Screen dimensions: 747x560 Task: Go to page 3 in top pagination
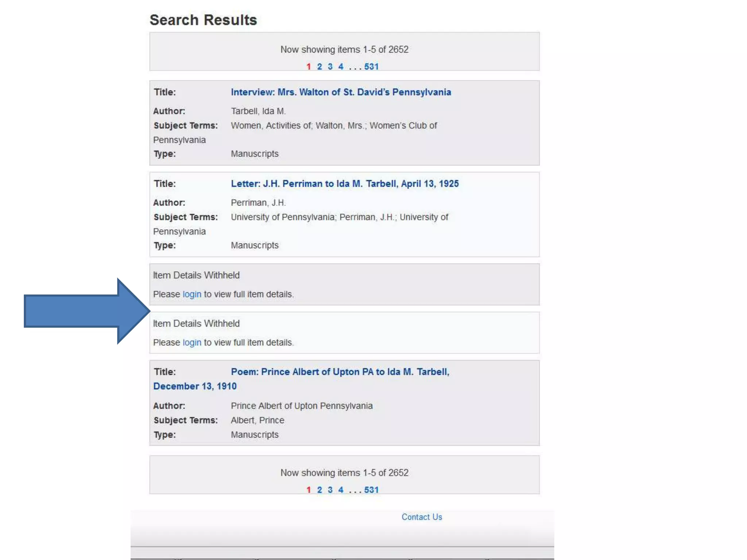[330, 67]
